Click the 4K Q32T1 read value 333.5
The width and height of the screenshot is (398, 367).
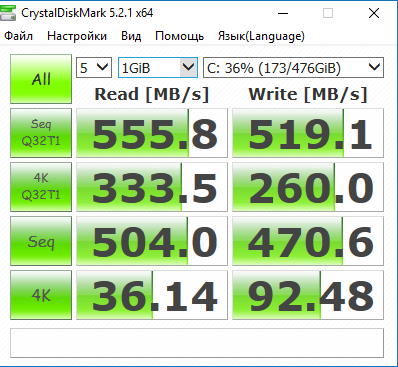click(152, 187)
